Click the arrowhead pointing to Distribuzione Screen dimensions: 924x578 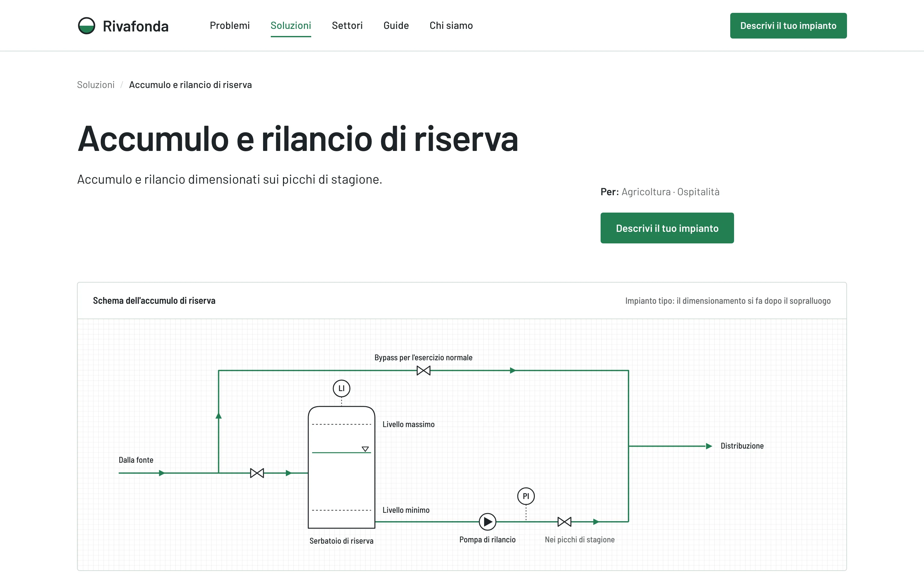(x=709, y=446)
